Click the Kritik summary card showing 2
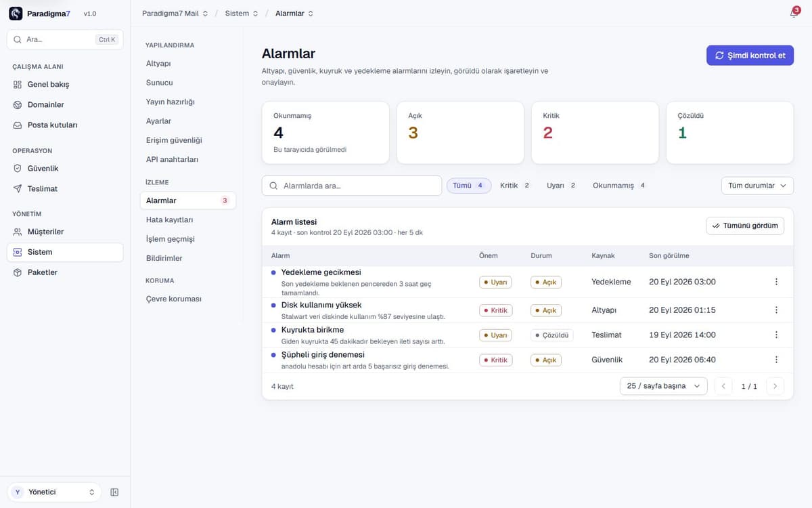The width and height of the screenshot is (812, 508). 595,133
